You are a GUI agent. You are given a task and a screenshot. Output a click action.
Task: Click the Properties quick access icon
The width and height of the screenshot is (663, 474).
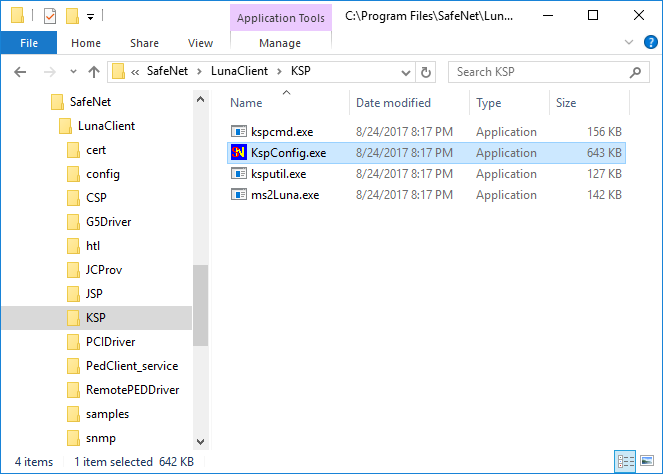pos(50,16)
